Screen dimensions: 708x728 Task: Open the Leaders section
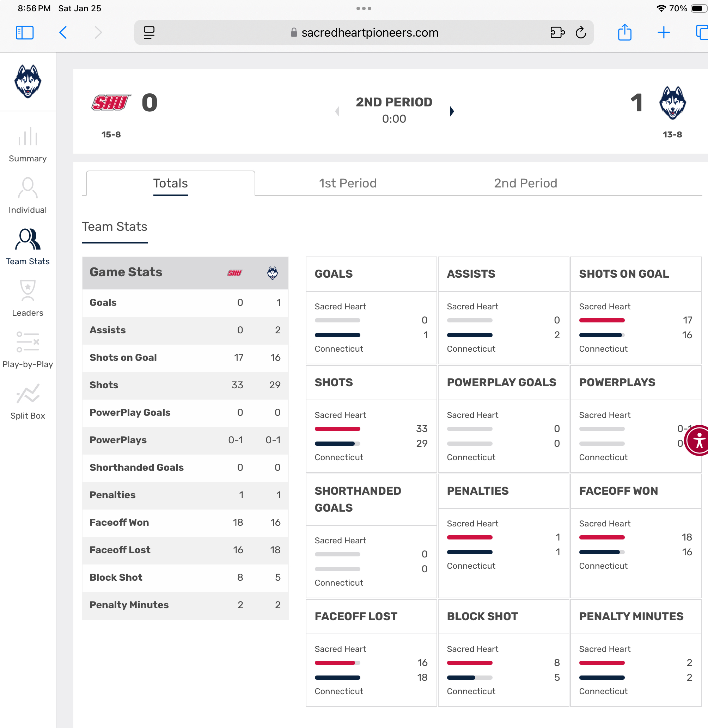28,299
